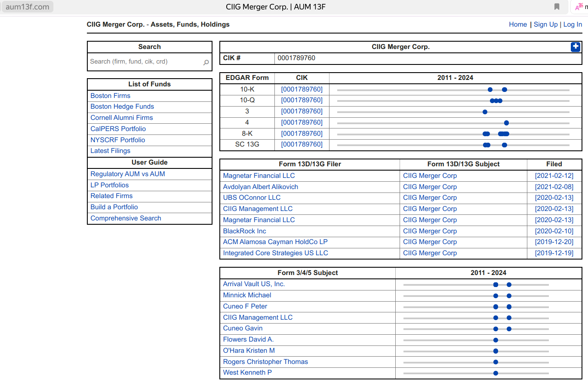Open the CIK link in the 10-Q row
Viewport: 588px width, 385px height.
pos(302,100)
